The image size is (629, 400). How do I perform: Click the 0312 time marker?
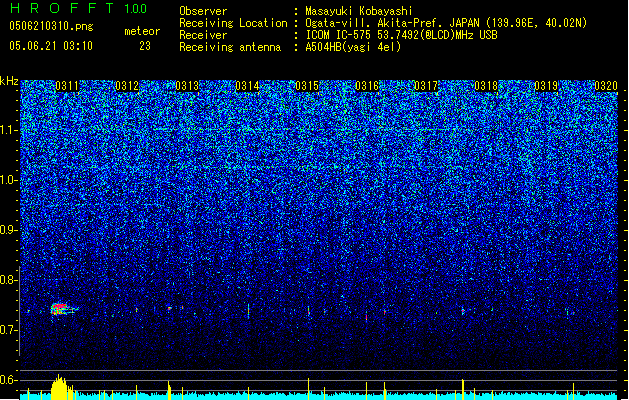[x=127, y=86]
